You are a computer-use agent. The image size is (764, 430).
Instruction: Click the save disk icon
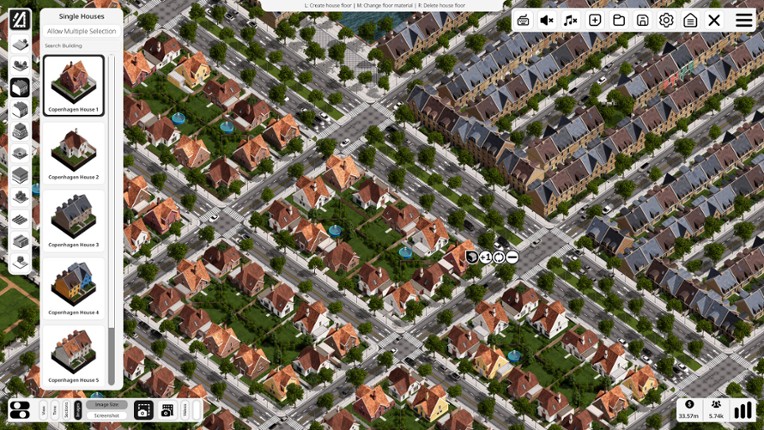point(643,20)
